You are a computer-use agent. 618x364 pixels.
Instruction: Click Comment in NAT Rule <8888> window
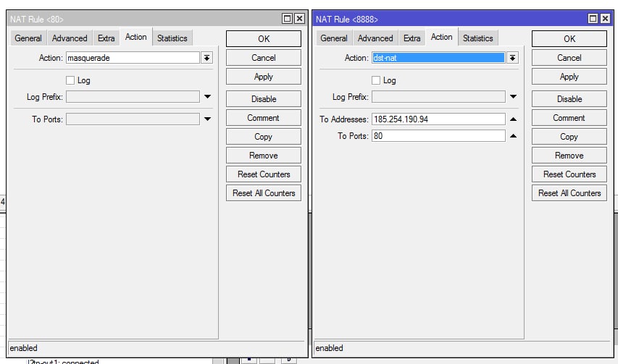click(x=569, y=118)
